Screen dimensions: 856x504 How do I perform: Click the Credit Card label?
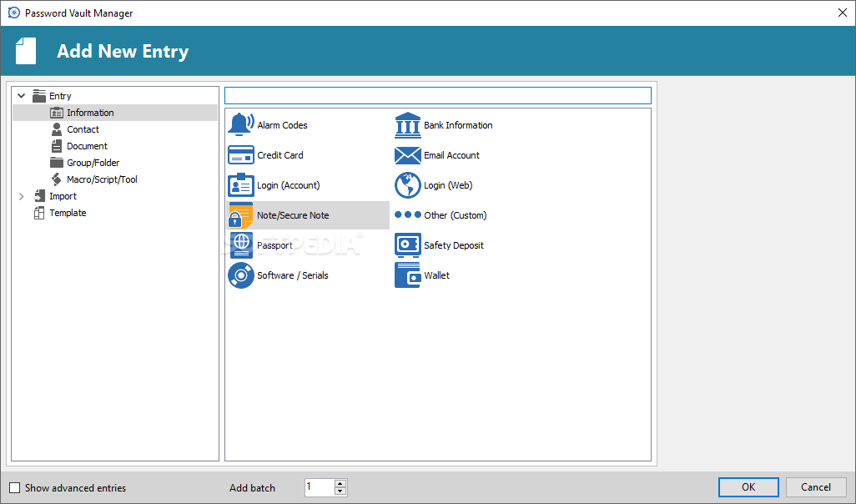pyautogui.click(x=280, y=155)
